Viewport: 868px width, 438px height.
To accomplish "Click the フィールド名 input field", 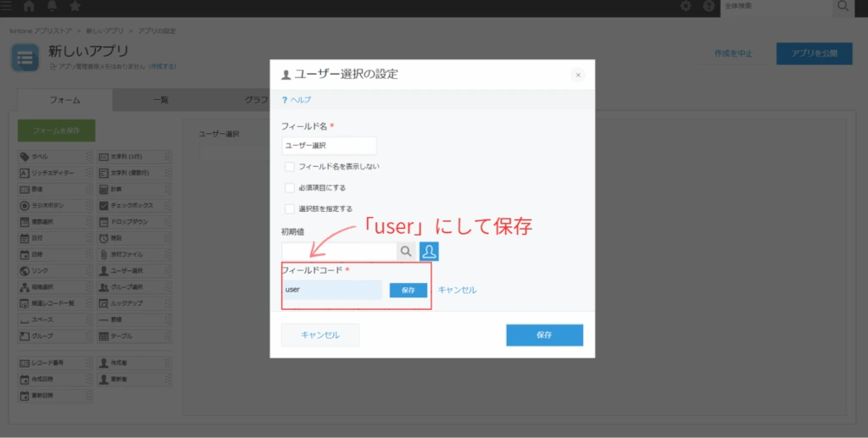I will [x=329, y=146].
